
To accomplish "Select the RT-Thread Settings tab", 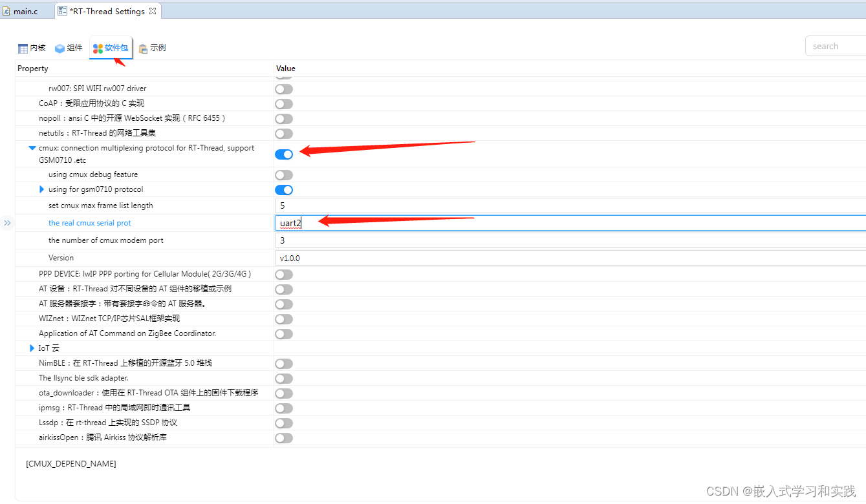I will pos(106,11).
